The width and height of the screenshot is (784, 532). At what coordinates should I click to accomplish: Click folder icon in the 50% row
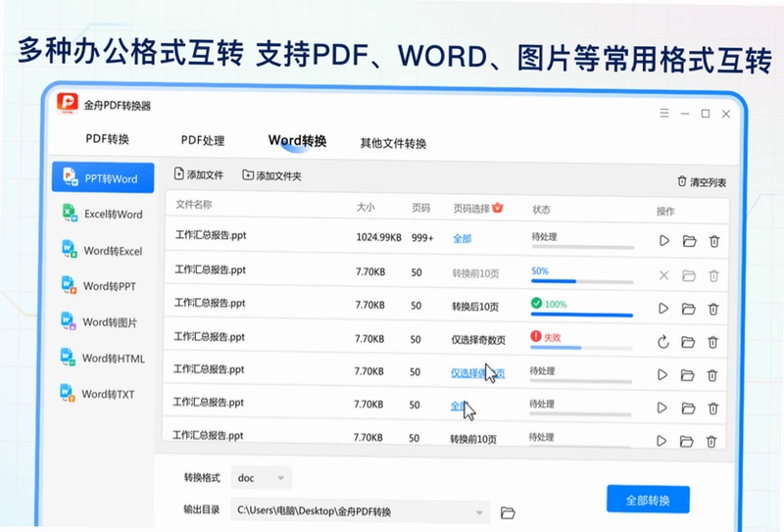coord(689,275)
